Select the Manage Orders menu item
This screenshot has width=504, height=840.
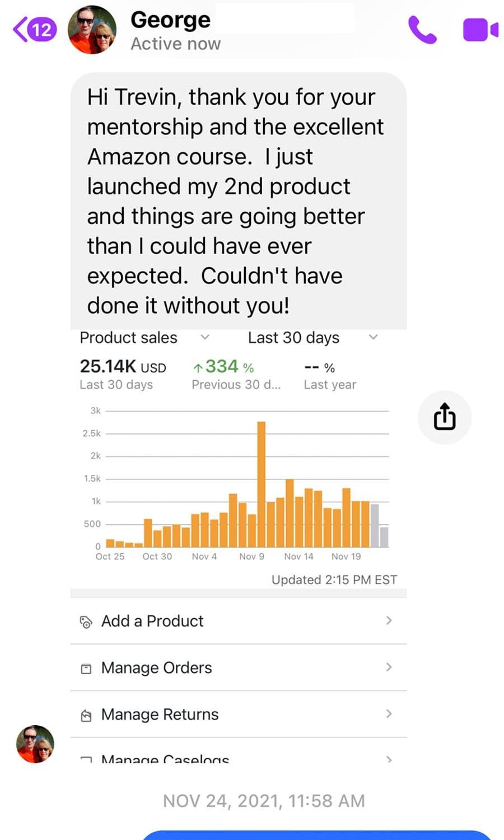tap(239, 668)
